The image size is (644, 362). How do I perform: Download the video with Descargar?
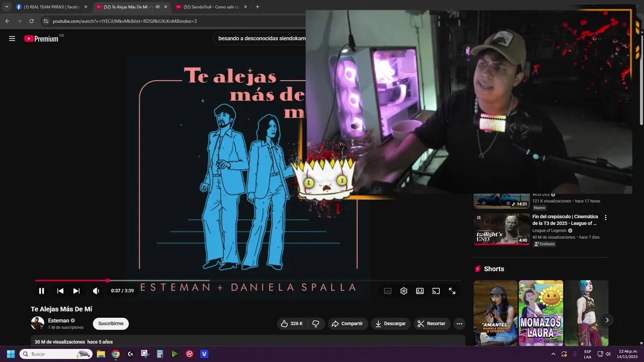[x=390, y=324]
